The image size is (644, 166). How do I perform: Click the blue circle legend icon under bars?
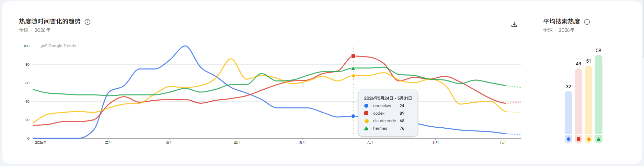pos(568,139)
